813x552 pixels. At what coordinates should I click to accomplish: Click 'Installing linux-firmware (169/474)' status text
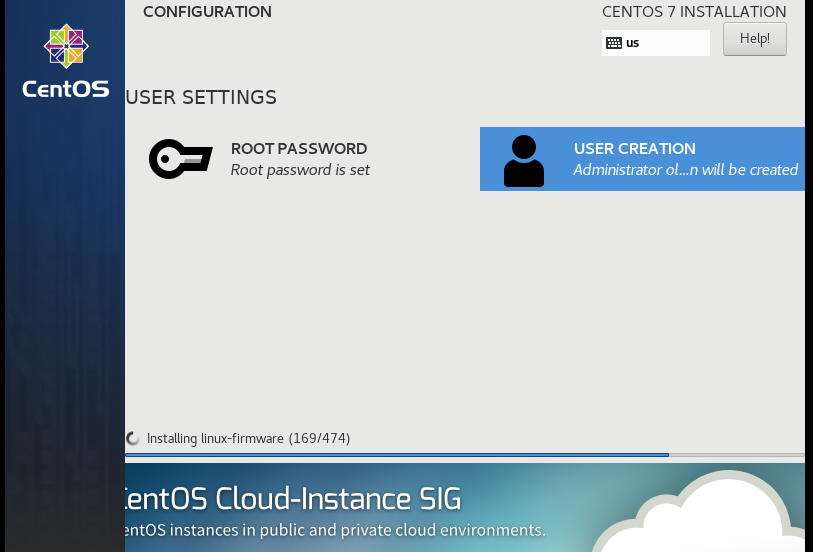[x=248, y=438]
